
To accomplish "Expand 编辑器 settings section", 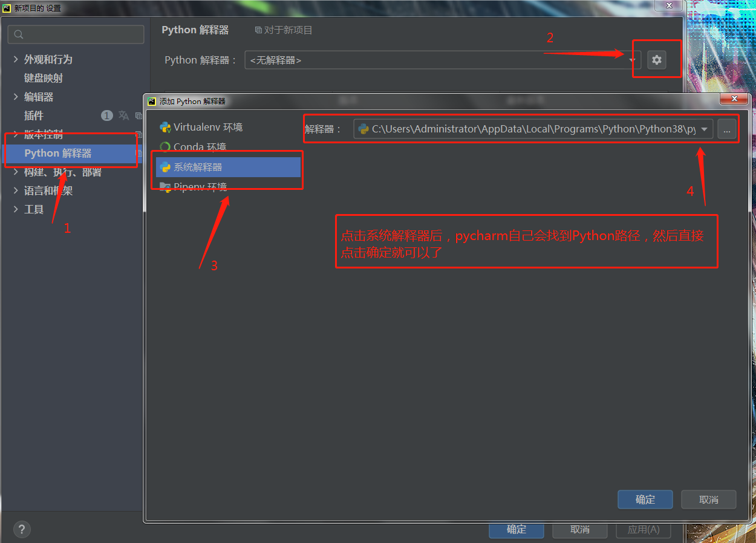I will pos(16,97).
